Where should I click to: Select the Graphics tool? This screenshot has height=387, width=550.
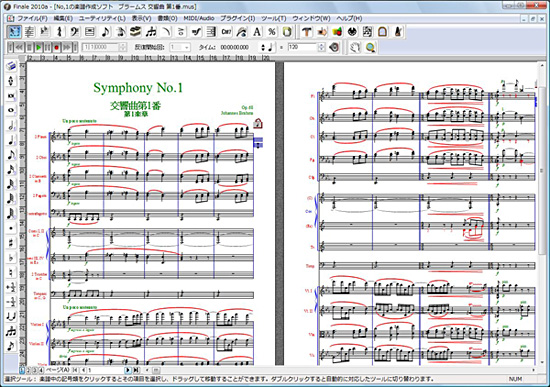pyautogui.click(x=337, y=32)
